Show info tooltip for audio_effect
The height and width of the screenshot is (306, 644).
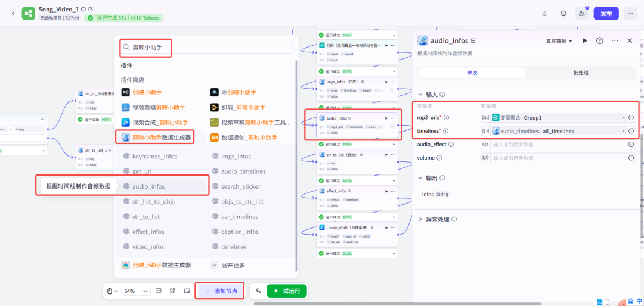click(x=451, y=145)
